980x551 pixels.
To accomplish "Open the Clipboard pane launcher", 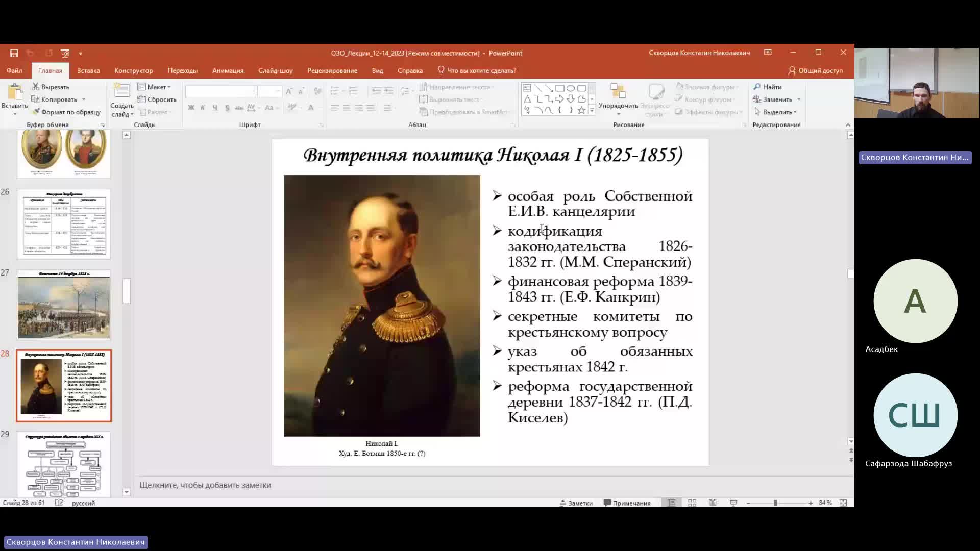I will click(x=103, y=125).
